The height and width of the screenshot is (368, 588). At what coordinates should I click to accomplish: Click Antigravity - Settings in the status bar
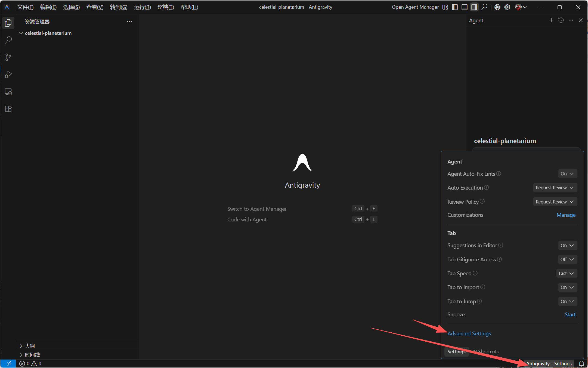point(549,363)
